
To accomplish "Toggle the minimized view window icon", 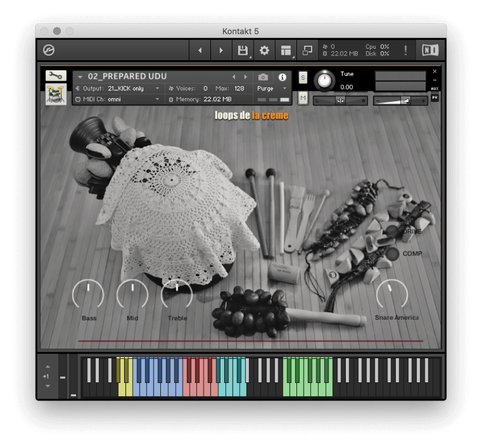I will click(307, 50).
